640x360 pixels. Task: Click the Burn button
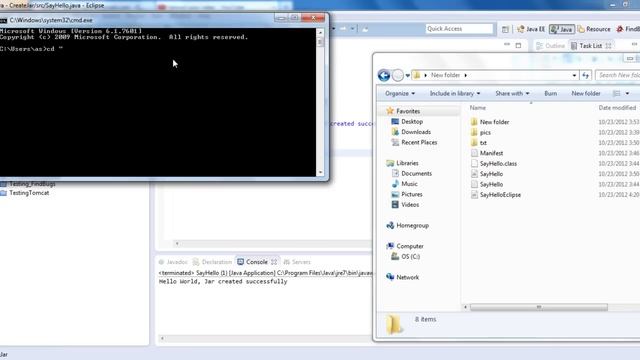(x=550, y=93)
